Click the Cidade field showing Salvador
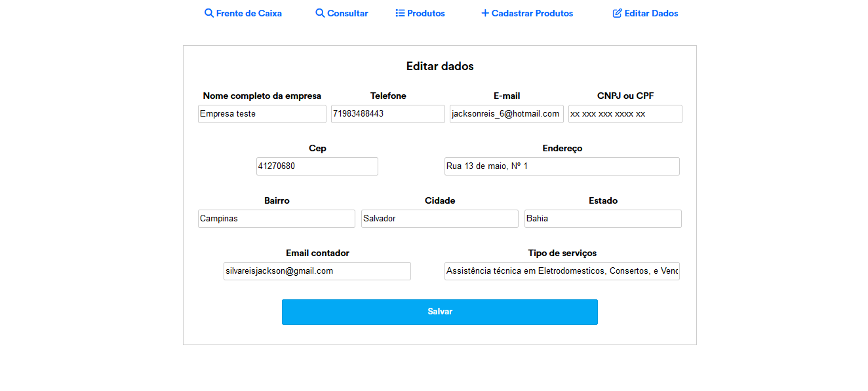Screen dimensions: 868x391 click(439, 219)
